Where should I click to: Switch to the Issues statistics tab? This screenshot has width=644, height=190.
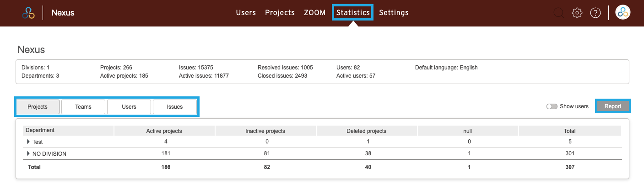tap(175, 107)
